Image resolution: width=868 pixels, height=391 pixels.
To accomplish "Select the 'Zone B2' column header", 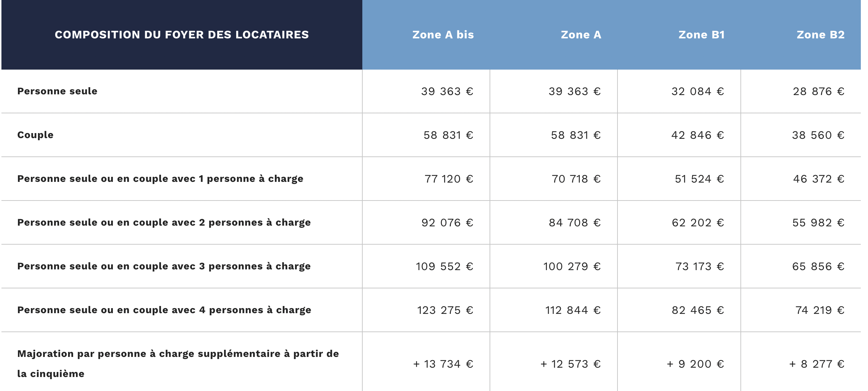I will (820, 35).
